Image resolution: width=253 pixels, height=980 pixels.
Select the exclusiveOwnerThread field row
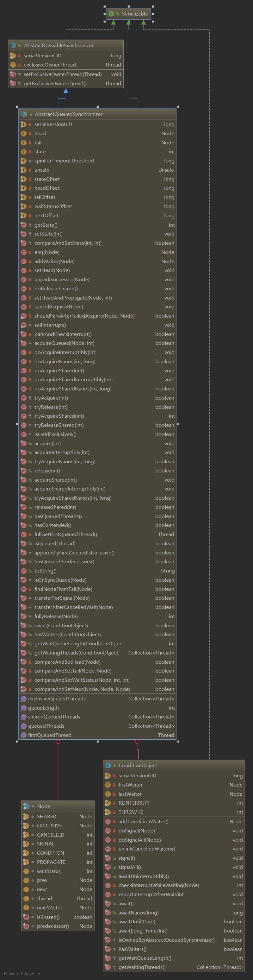click(49, 65)
